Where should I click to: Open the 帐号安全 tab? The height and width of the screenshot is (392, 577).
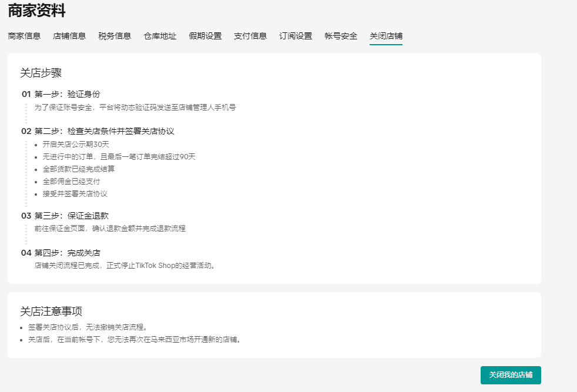click(341, 36)
